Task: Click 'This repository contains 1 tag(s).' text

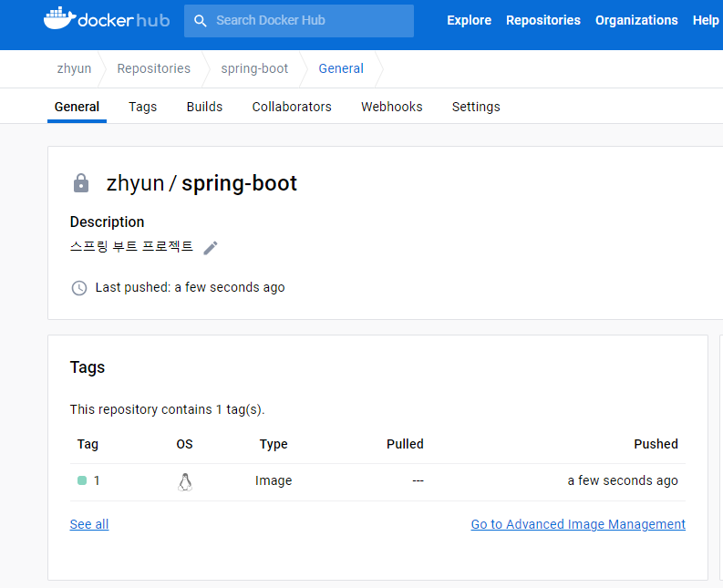Action: (x=167, y=409)
